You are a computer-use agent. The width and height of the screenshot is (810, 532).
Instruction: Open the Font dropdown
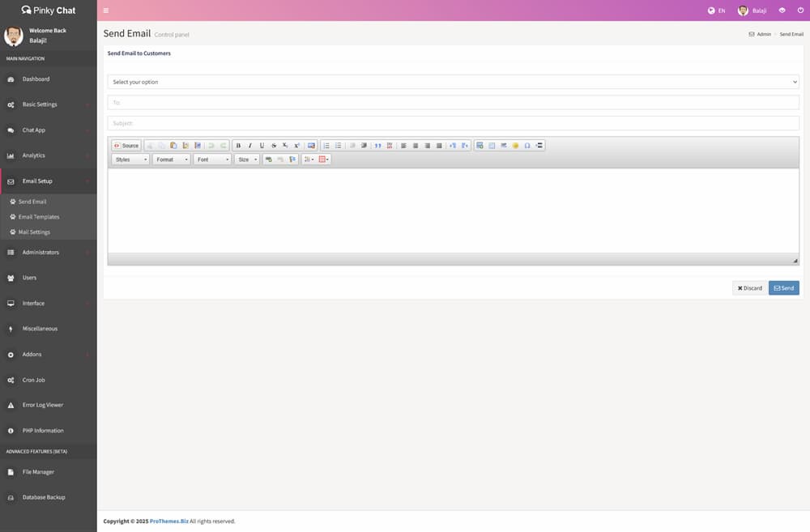click(212, 160)
